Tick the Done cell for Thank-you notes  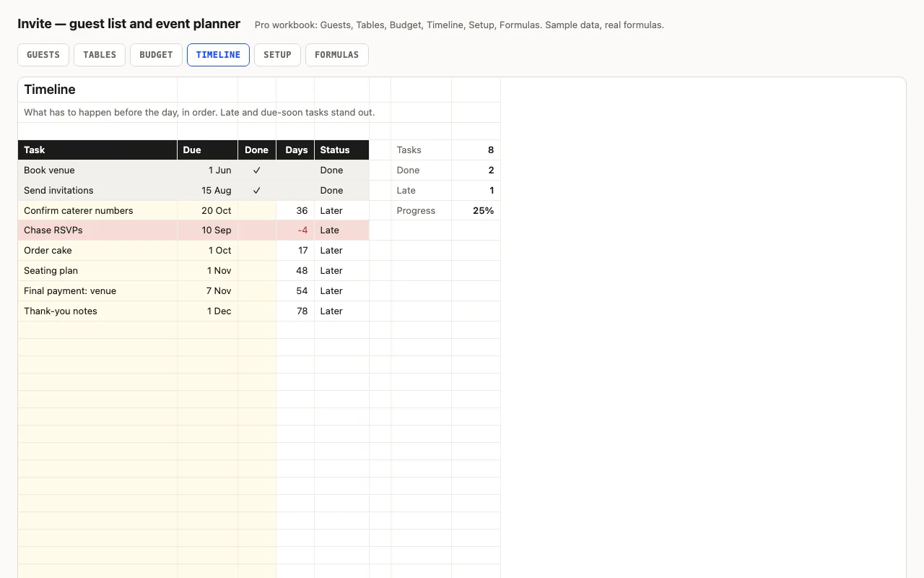pyautogui.click(x=257, y=311)
